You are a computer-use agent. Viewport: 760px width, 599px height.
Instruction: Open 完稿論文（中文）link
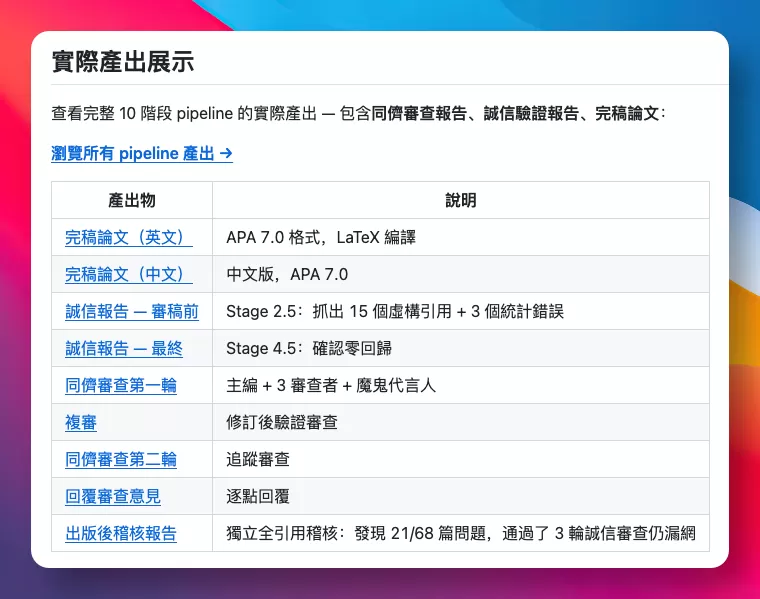[128, 274]
